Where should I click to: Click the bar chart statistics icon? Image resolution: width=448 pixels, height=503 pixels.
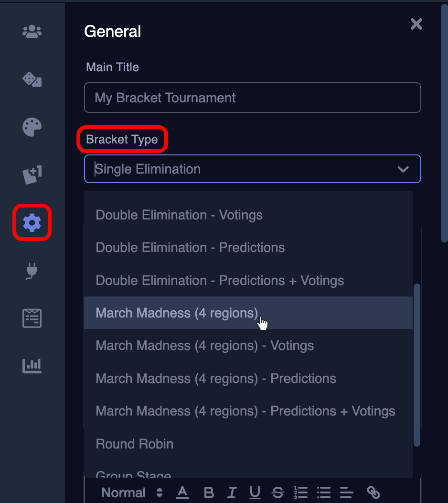[x=32, y=366]
